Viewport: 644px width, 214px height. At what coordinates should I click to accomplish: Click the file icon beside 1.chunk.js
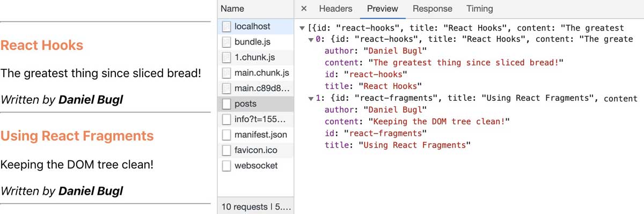tap(226, 57)
